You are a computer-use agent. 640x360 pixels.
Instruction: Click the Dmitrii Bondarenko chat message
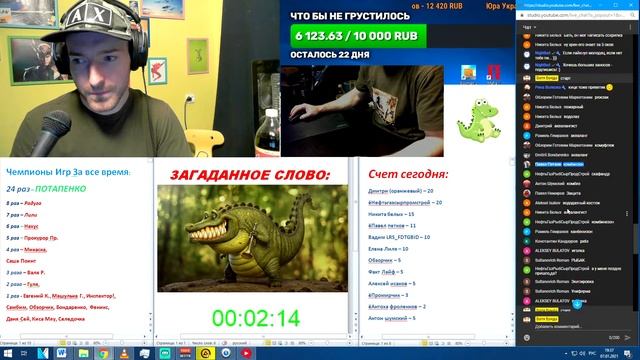tap(561, 155)
